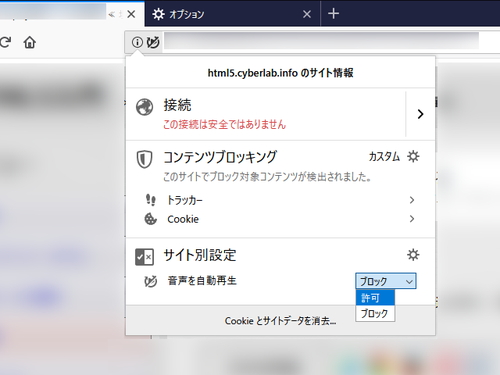Click the autoplay icon beside 音声を自動再生
The image size is (500, 375).
[x=150, y=281]
